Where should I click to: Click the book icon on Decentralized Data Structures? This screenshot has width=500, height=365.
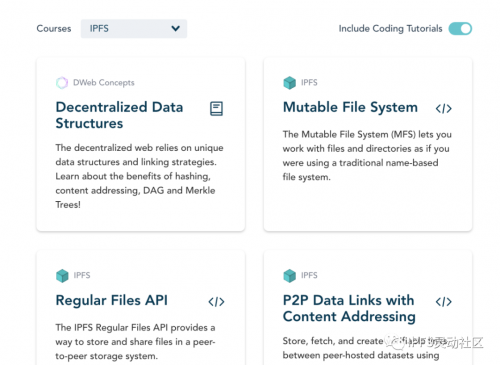pyautogui.click(x=216, y=109)
